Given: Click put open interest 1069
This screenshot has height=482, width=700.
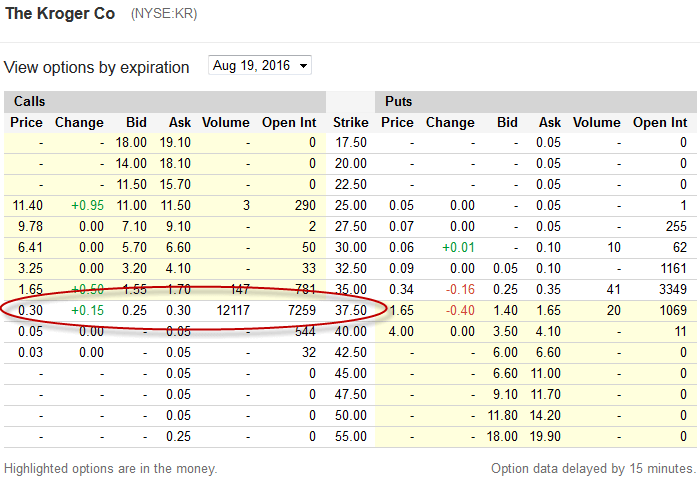Looking at the screenshot, I should [x=673, y=310].
